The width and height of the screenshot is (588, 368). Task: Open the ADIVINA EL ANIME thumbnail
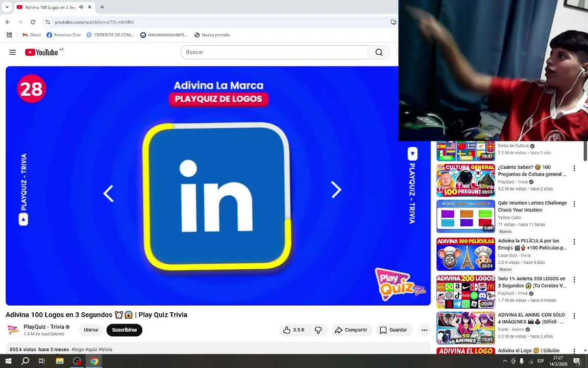coord(465,328)
